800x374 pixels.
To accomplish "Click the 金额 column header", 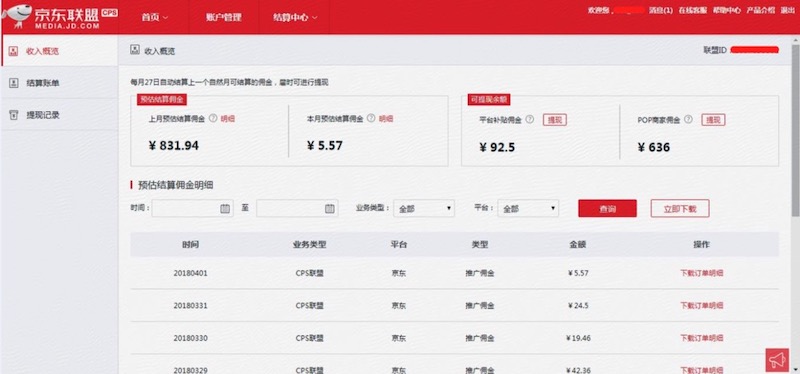I will [x=578, y=244].
